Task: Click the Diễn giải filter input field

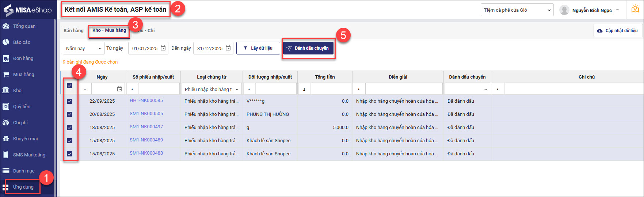Action: coord(404,89)
